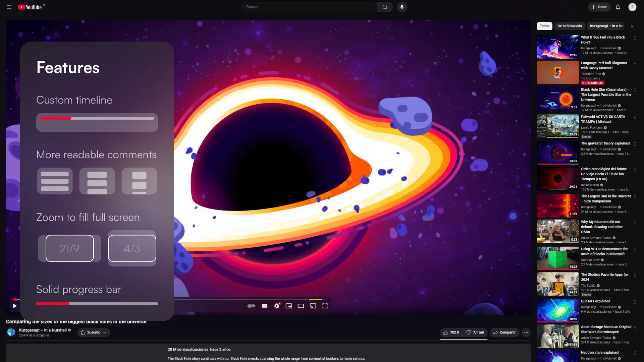The height and width of the screenshot is (362, 644).
Task: Expand more recommended categories with right chevron
Action: [x=632, y=26]
